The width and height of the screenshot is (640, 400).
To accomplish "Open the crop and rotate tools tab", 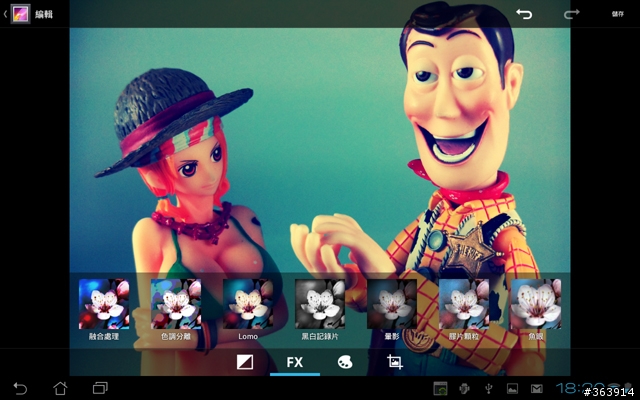I will tap(395, 362).
